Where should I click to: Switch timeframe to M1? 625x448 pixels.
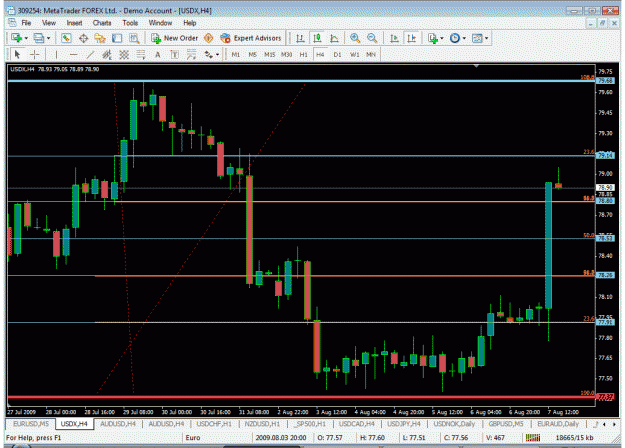point(236,55)
